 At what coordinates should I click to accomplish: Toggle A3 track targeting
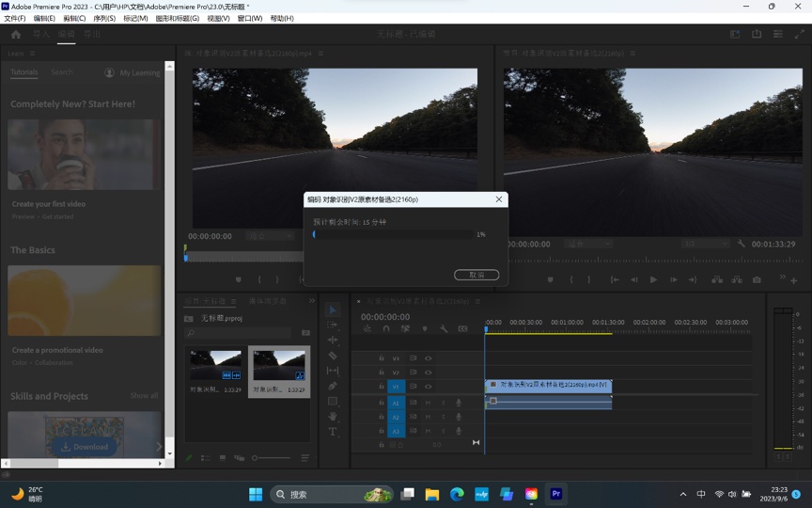(397, 431)
